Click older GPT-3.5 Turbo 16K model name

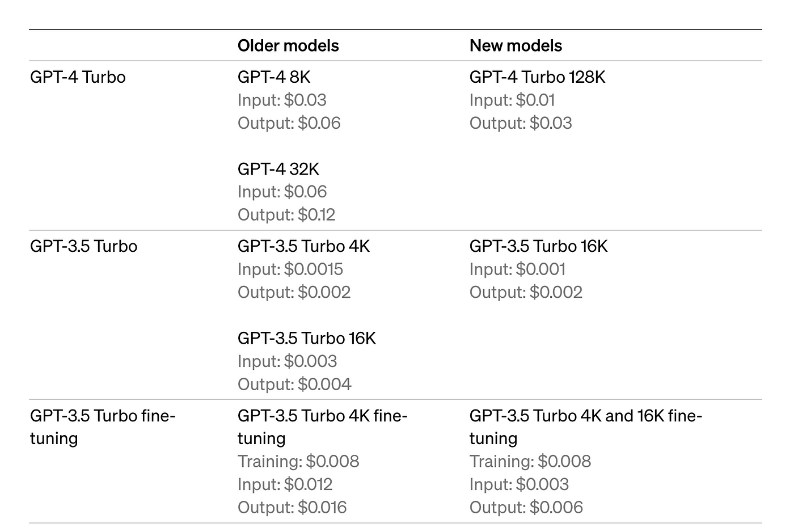(x=307, y=338)
